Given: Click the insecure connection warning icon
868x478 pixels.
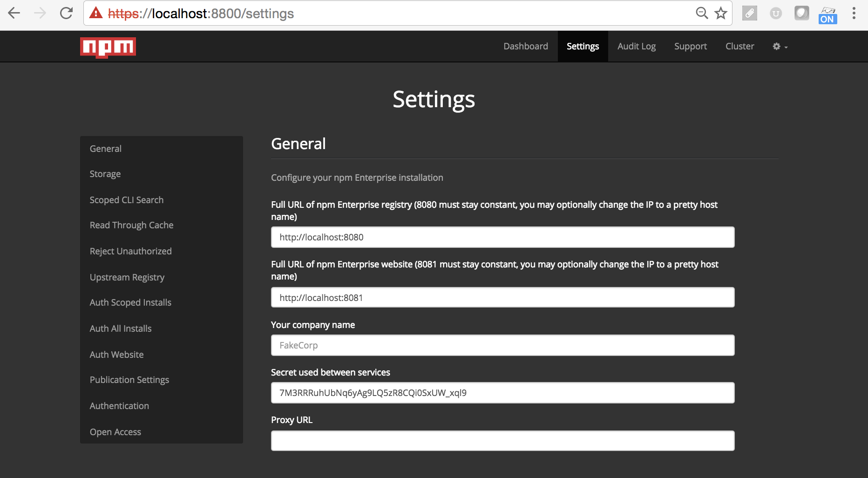Looking at the screenshot, I should tap(96, 13).
